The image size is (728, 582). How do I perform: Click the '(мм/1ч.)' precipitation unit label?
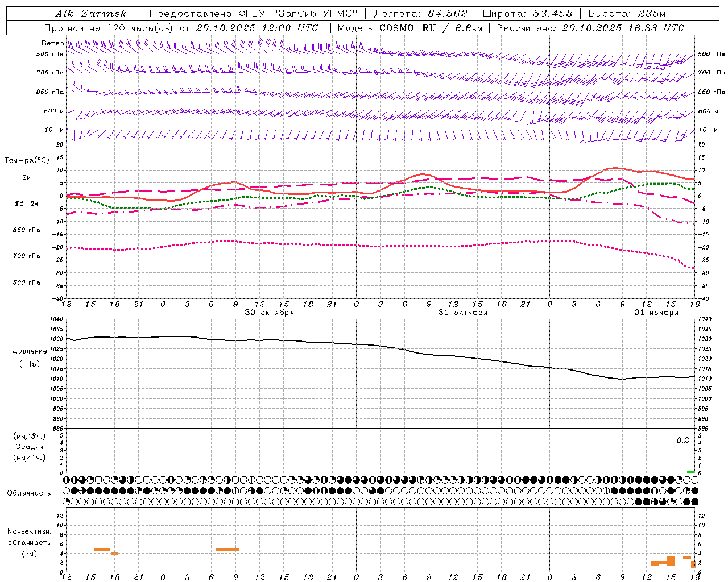click(x=30, y=458)
